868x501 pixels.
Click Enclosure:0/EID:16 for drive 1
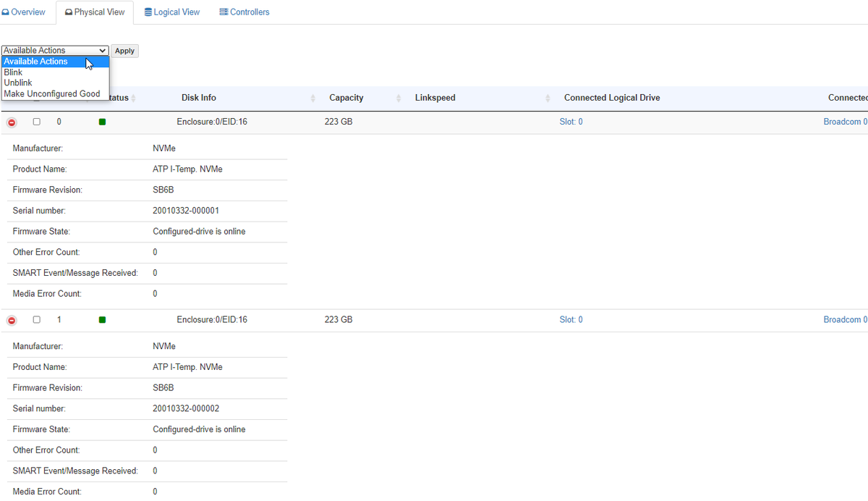click(x=212, y=319)
